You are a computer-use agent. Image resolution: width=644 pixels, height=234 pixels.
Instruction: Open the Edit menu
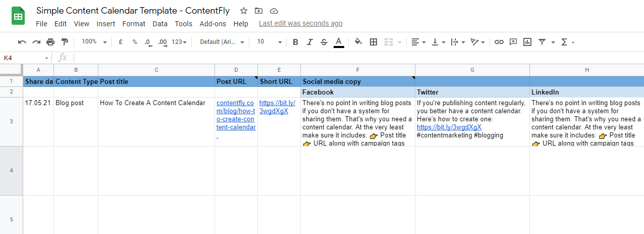(x=61, y=24)
